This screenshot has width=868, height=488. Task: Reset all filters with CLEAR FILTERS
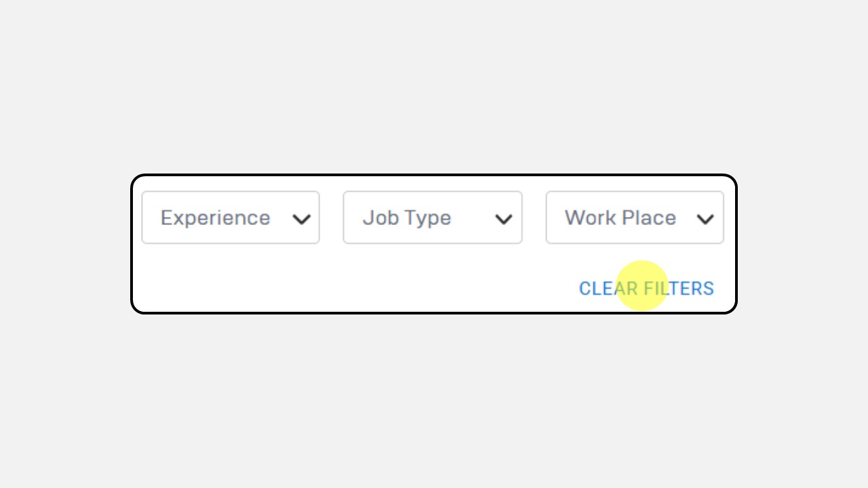click(646, 289)
